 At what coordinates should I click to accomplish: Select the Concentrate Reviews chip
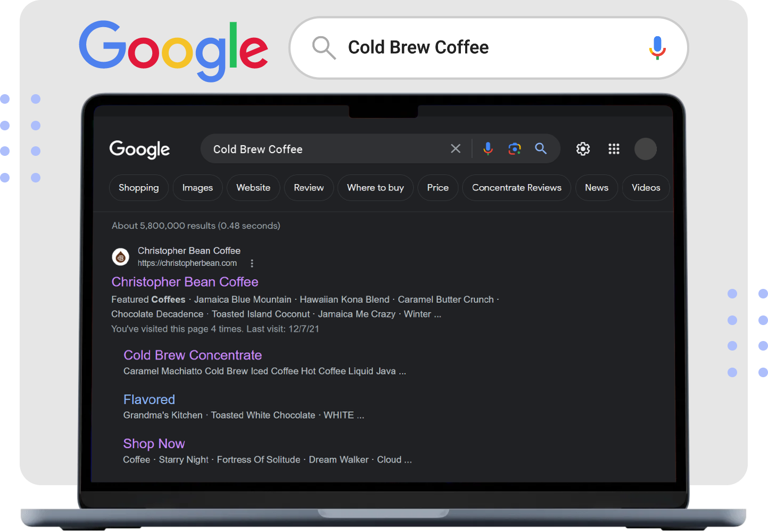click(516, 188)
